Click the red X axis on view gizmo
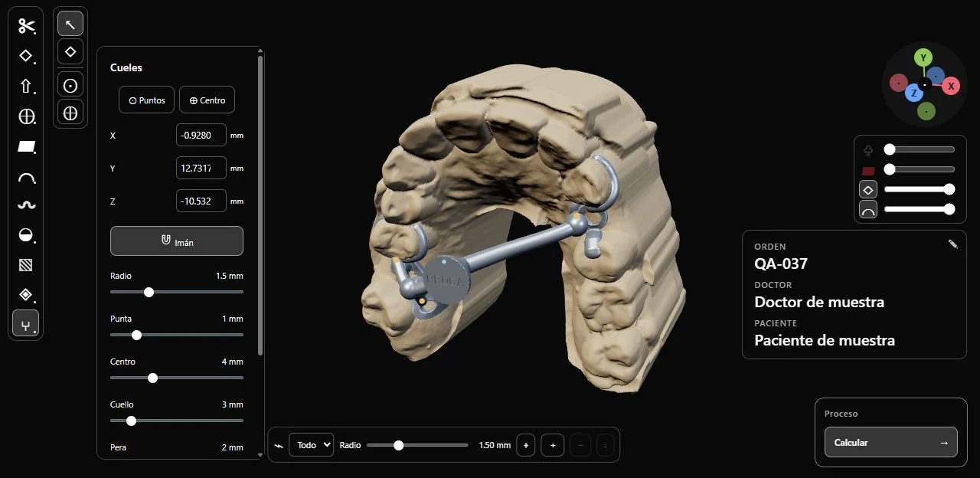The width and height of the screenshot is (980, 478). (951, 86)
